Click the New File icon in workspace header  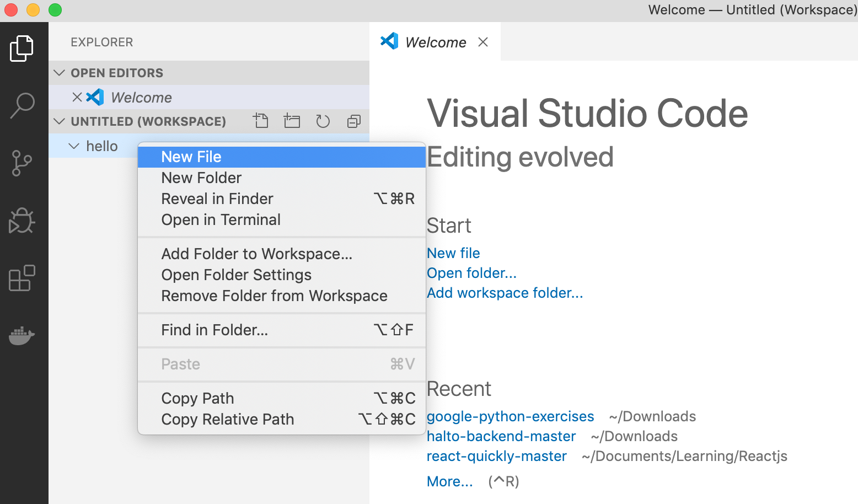coord(261,121)
